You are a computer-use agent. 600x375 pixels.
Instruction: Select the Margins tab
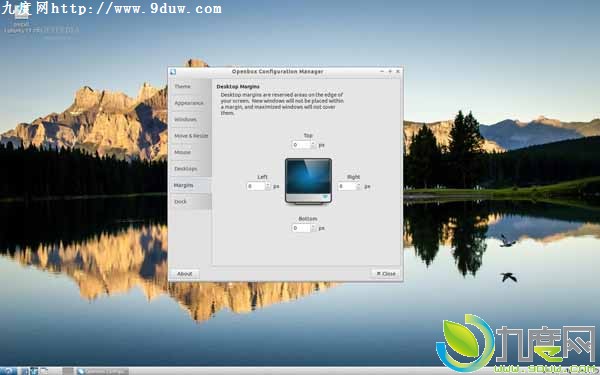190,185
